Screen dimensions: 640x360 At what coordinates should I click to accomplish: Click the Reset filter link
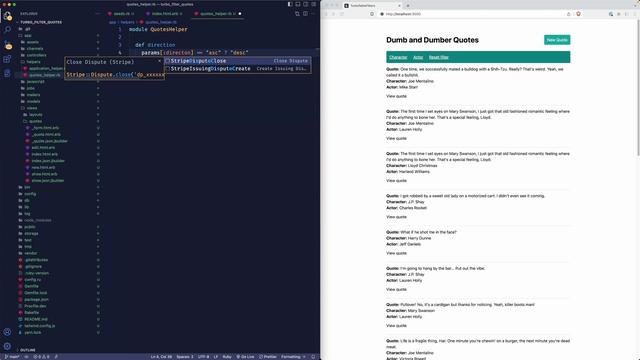(438, 57)
